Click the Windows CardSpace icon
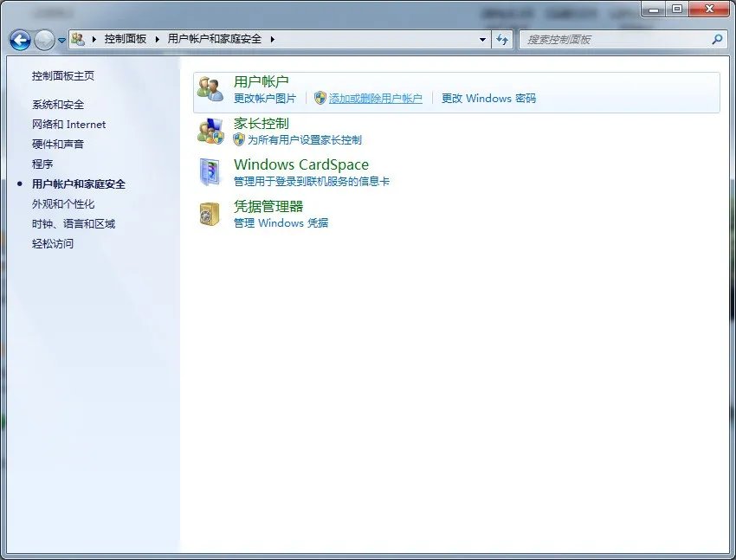The image size is (736, 560). coord(210,171)
